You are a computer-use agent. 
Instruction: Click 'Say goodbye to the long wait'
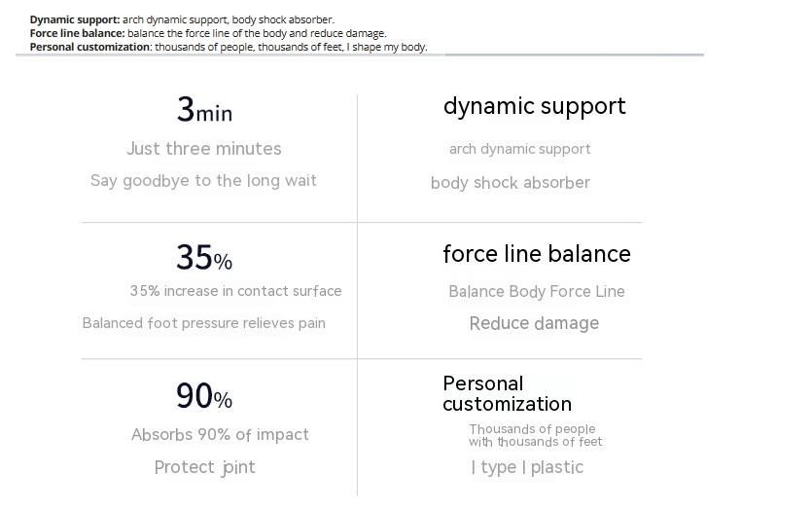coord(203,181)
